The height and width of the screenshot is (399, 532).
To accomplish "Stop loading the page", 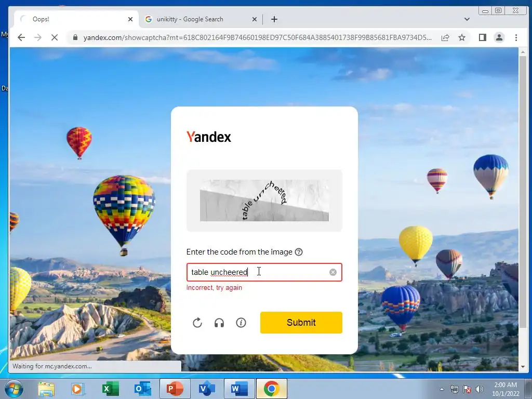I will (x=54, y=37).
